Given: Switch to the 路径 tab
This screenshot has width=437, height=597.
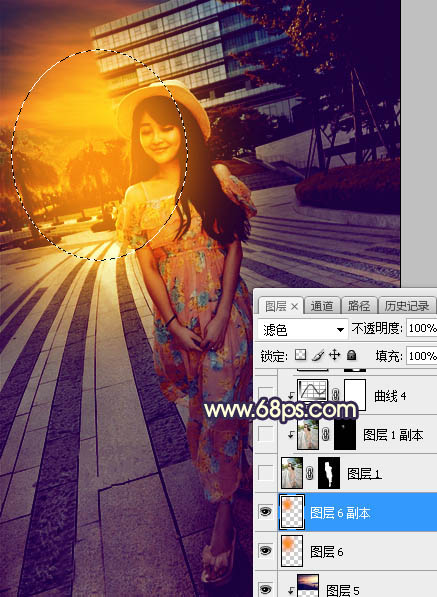Looking at the screenshot, I should tap(359, 306).
